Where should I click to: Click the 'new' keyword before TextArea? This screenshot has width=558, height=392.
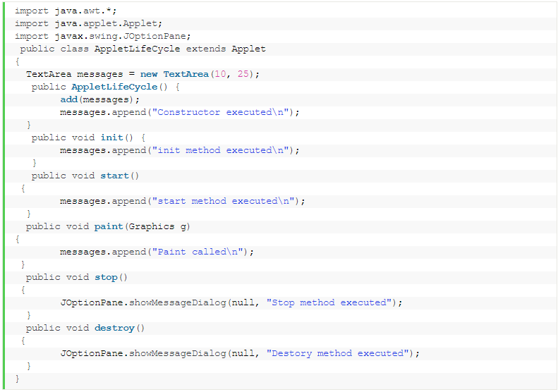[149, 74]
